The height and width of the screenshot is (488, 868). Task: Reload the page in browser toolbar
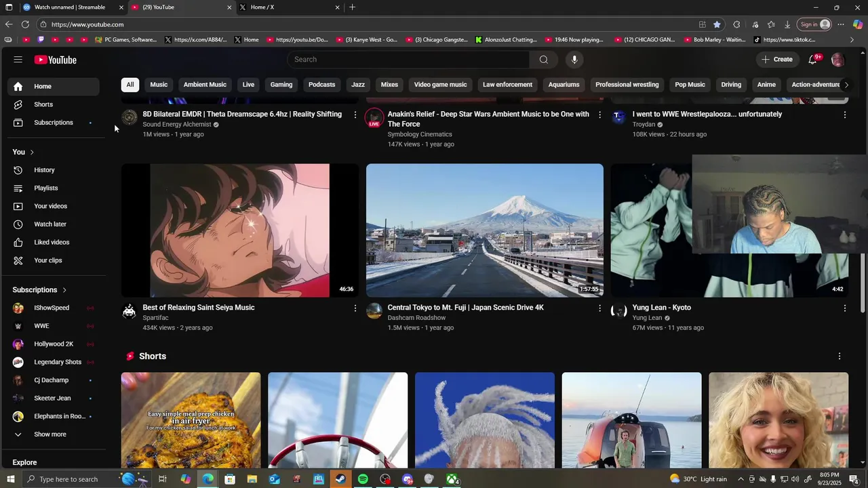25,24
